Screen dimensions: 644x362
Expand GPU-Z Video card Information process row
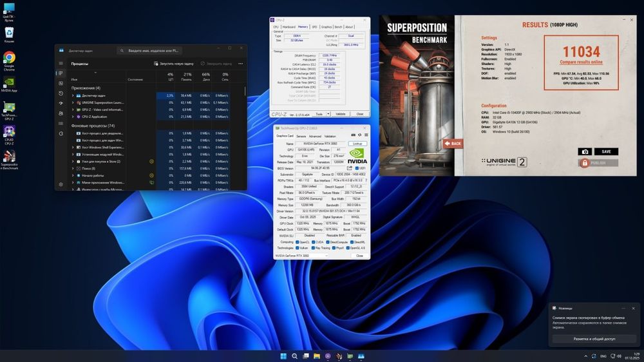73,110
